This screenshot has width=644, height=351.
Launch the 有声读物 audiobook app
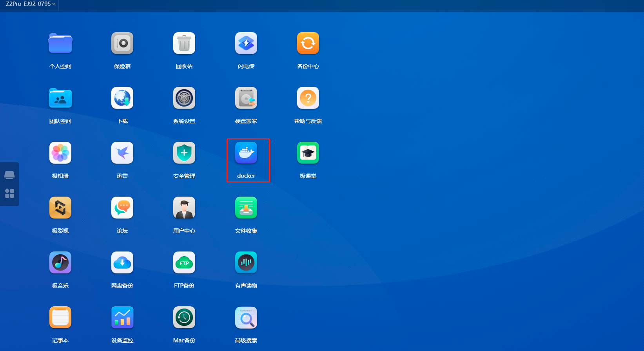[x=246, y=262]
